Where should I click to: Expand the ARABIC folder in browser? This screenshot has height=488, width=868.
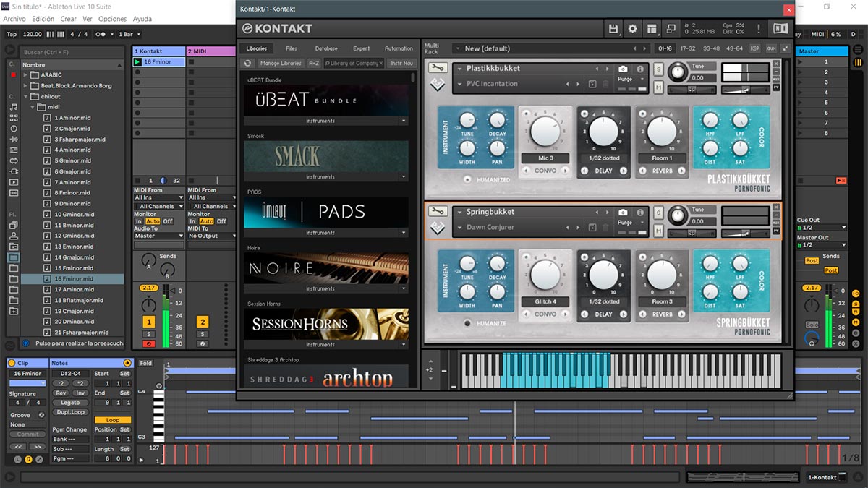(x=27, y=74)
